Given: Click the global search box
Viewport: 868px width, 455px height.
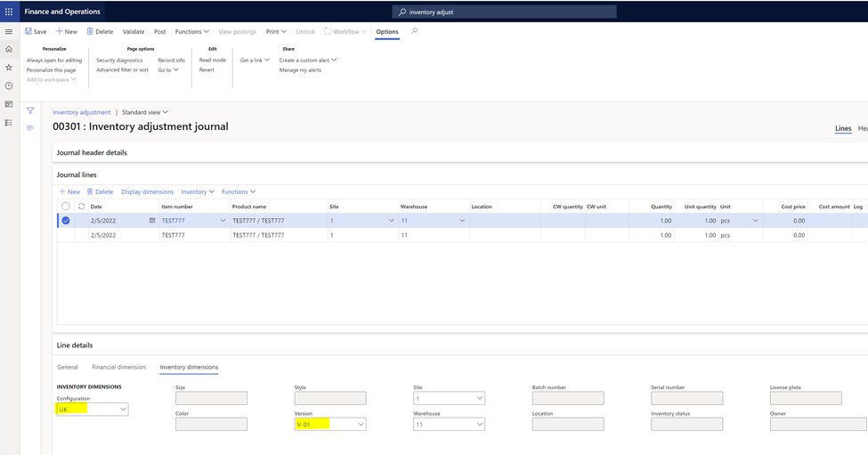Looking at the screenshot, I should click(504, 12).
